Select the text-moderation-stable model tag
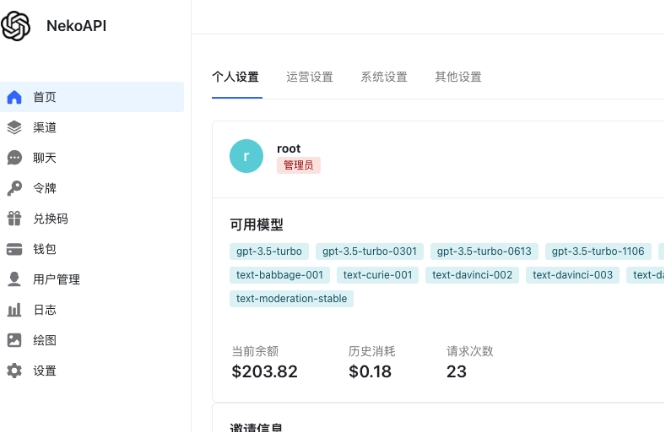The width and height of the screenshot is (664, 432). pos(293,298)
